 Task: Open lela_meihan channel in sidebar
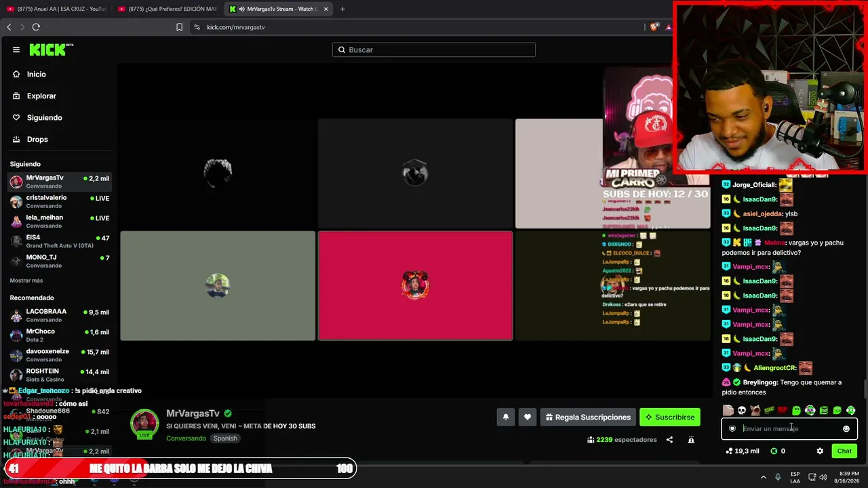[x=59, y=221]
